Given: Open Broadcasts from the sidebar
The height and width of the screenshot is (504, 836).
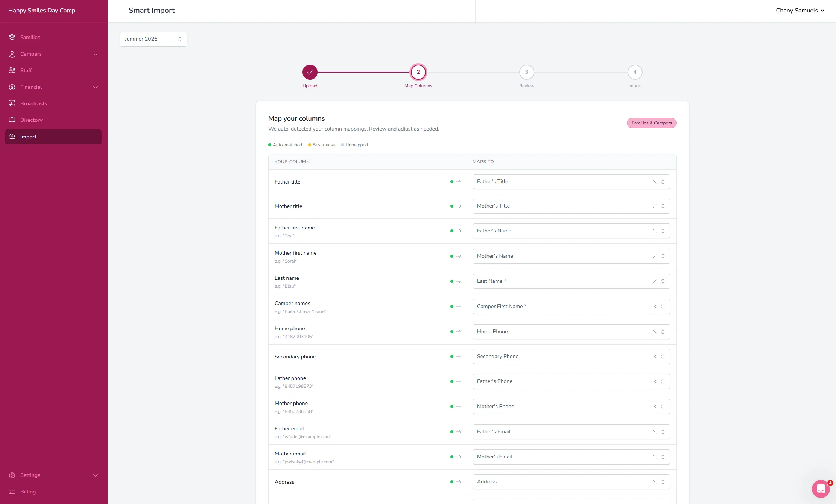Looking at the screenshot, I should (53, 103).
